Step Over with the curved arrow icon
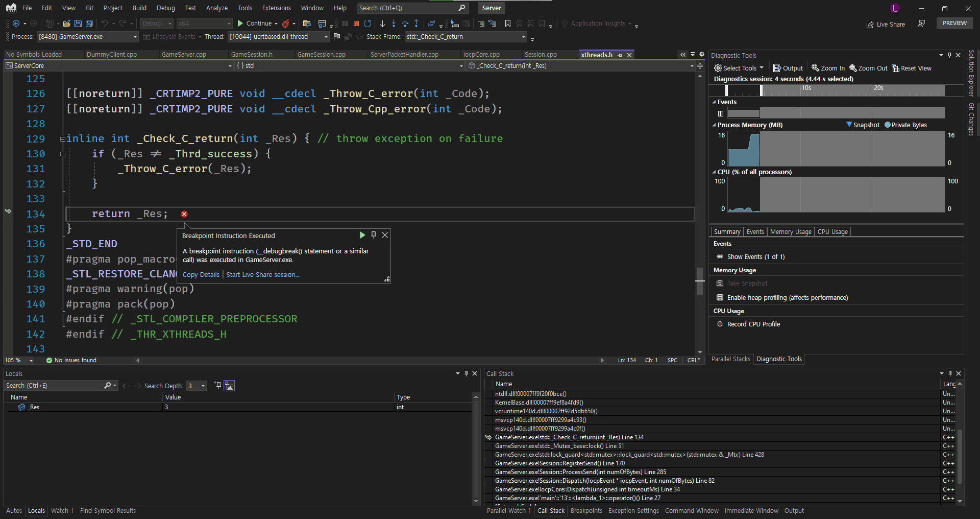The height and width of the screenshot is (519, 980). point(405,23)
